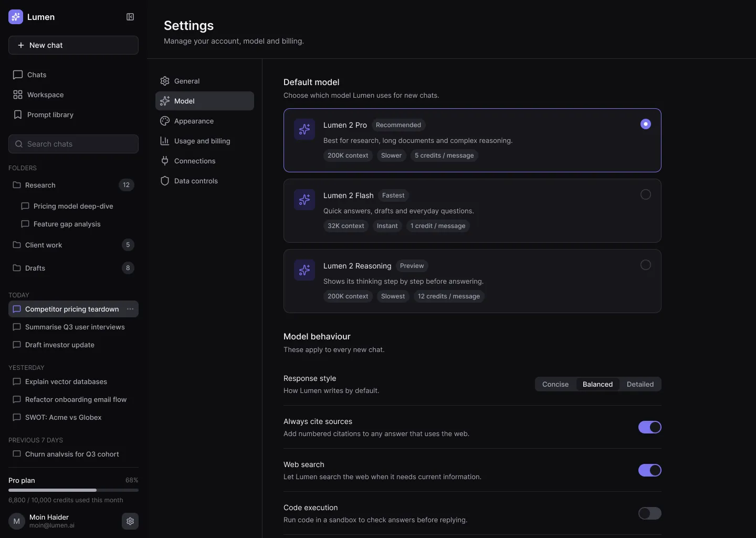
Task: Focus the Search chats field
Action: pos(73,144)
